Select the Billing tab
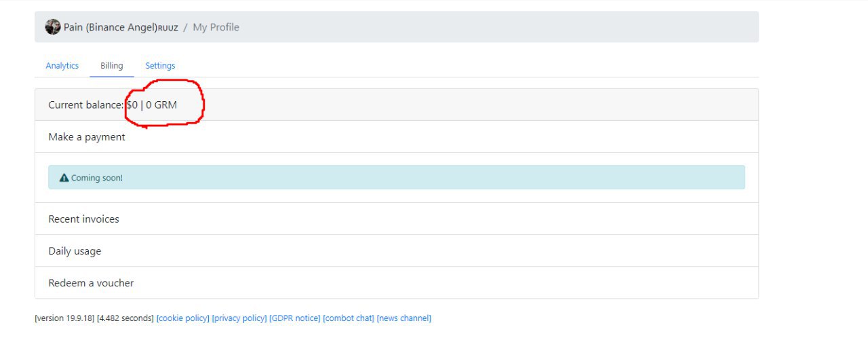The width and height of the screenshot is (868, 355). (x=112, y=66)
